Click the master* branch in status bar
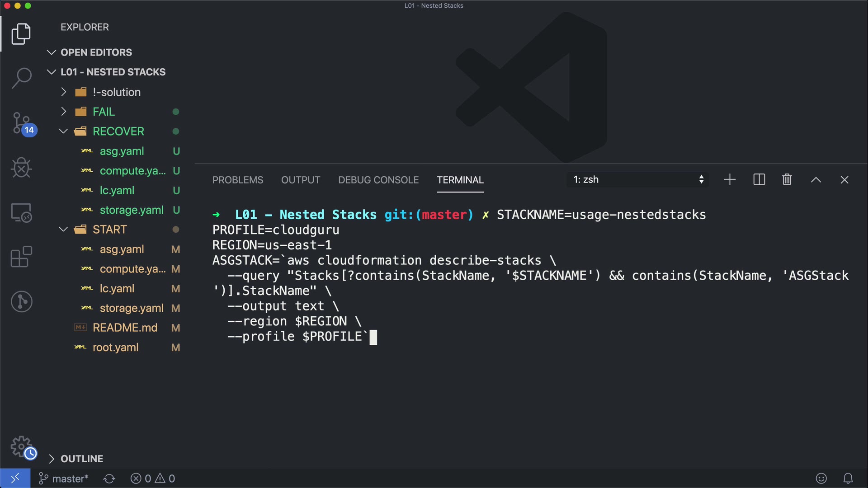Screen dimensions: 868x488 [64, 479]
